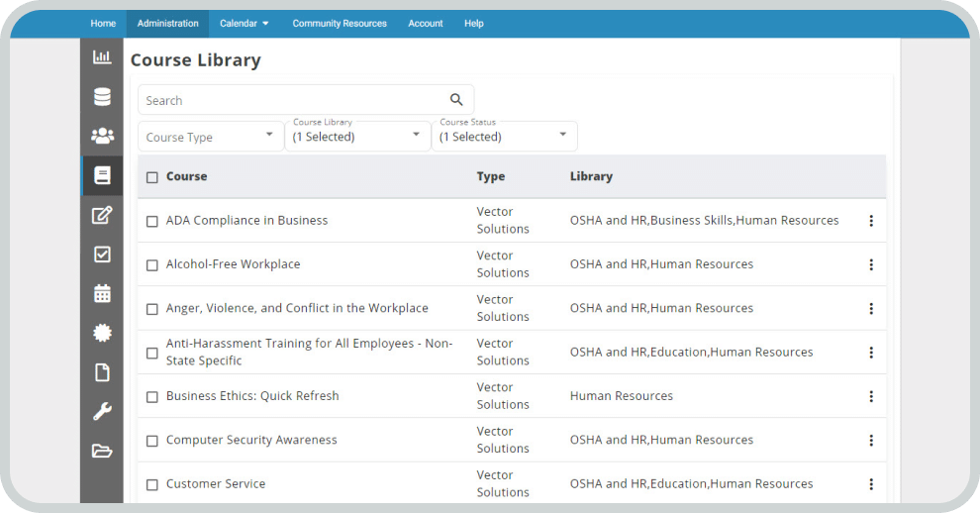Toggle the select-all checkbox in the Course header
The height and width of the screenshot is (513, 980).
(152, 177)
